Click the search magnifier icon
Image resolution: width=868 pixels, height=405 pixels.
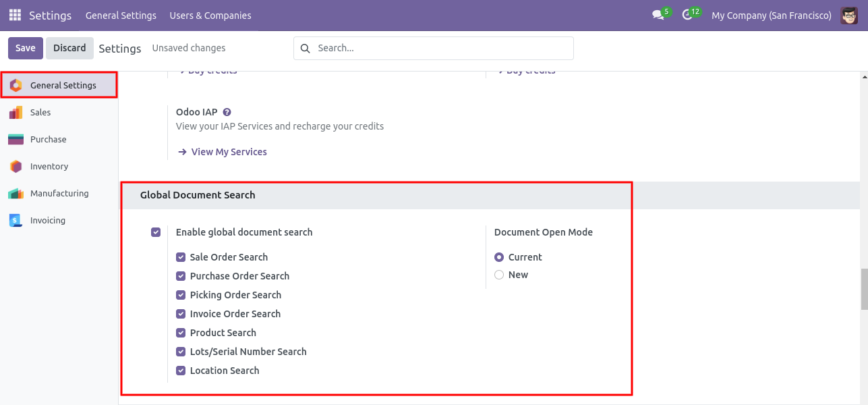click(305, 49)
